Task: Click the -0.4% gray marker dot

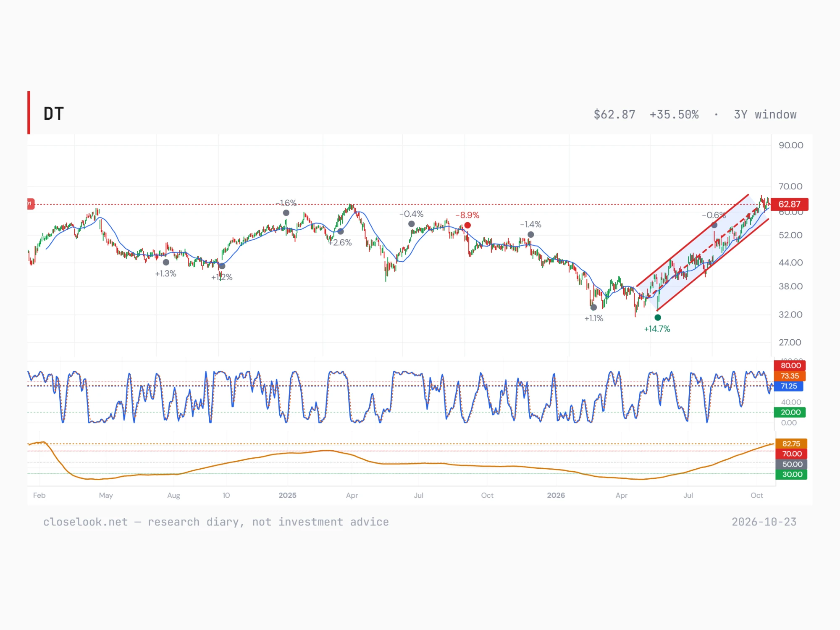Action: click(x=412, y=224)
